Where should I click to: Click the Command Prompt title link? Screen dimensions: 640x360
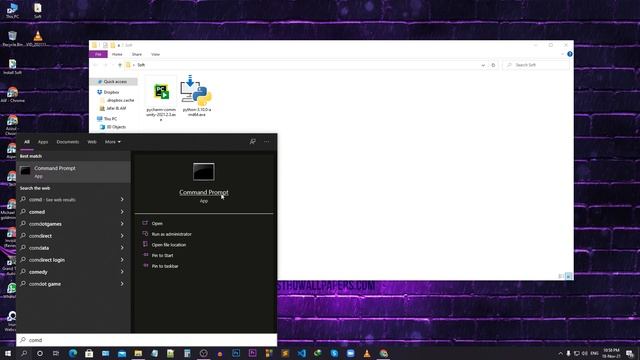click(x=204, y=192)
